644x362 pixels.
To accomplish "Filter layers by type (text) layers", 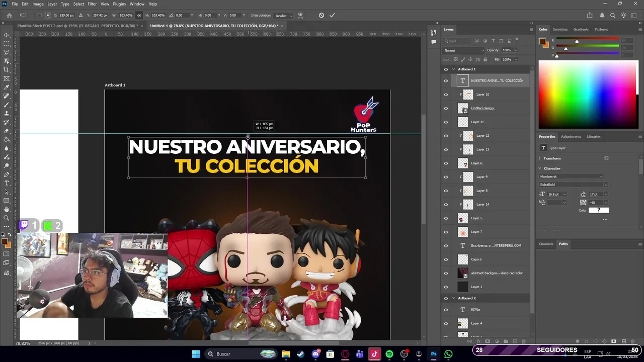I will pyautogui.click(x=493, y=41).
